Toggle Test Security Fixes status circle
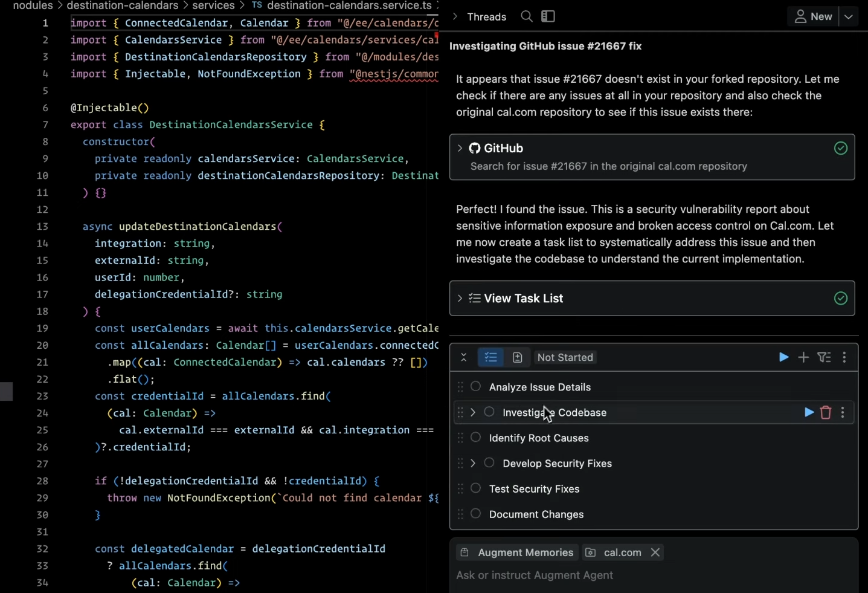868x593 pixels. [x=476, y=488]
